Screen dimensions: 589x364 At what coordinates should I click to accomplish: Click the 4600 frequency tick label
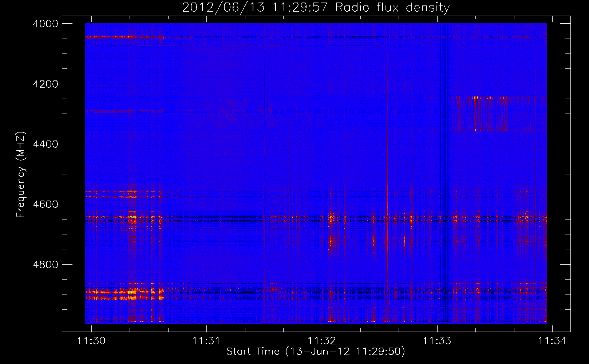click(46, 204)
